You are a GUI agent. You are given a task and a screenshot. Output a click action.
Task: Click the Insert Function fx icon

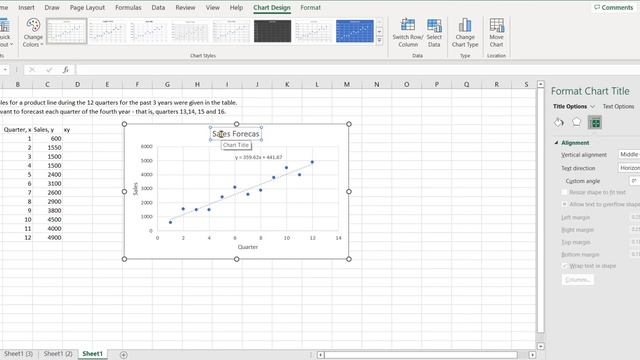point(65,70)
